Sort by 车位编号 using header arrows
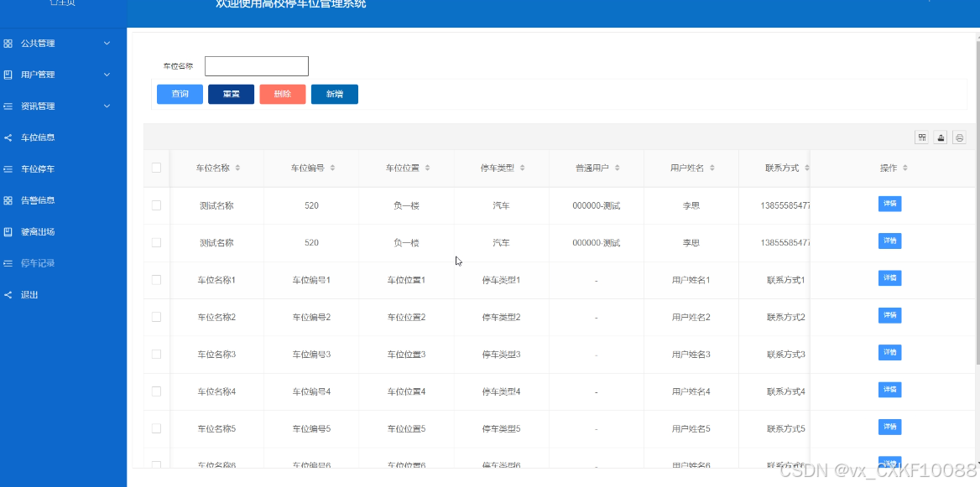This screenshot has width=980, height=487. pyautogui.click(x=332, y=168)
